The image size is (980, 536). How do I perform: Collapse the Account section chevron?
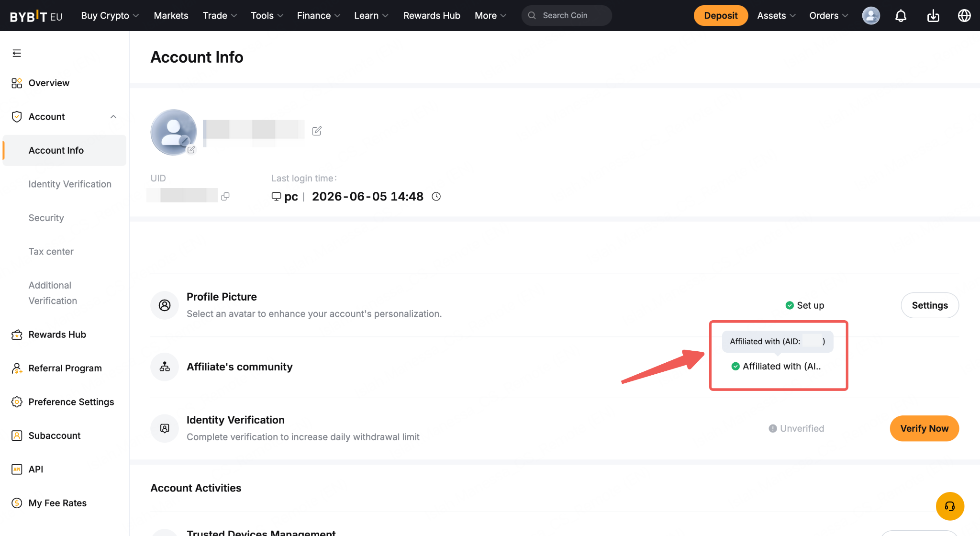pos(113,117)
